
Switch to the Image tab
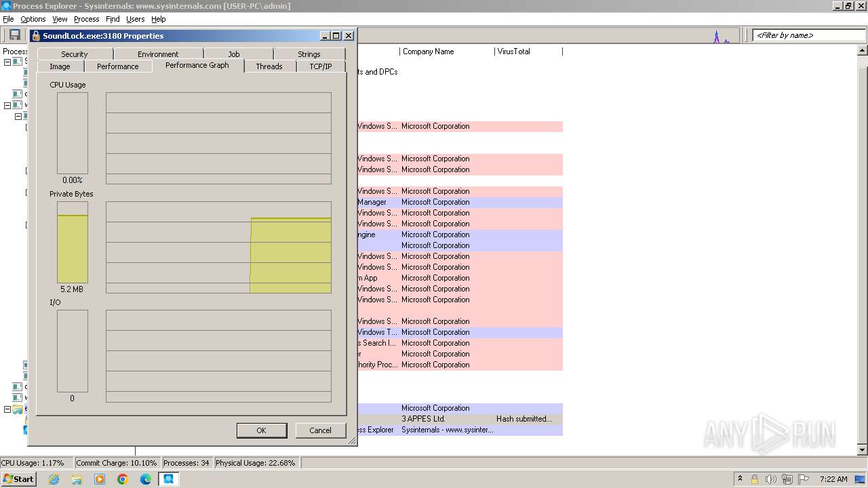point(60,66)
